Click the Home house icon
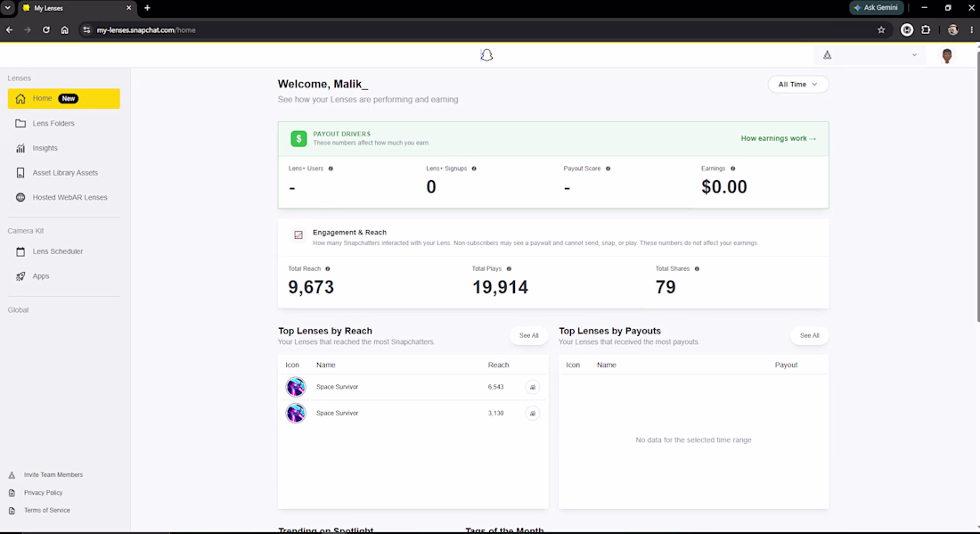This screenshot has height=534, width=980. [20, 99]
